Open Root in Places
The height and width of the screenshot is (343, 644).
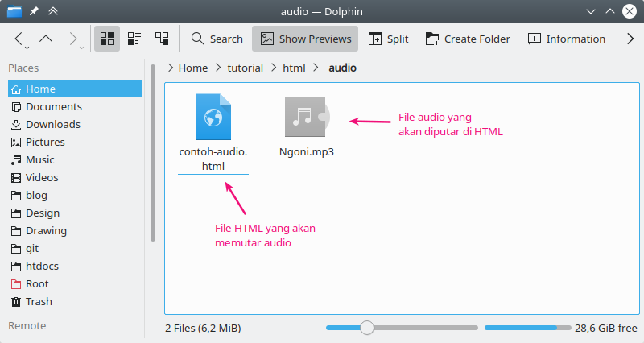coord(75,283)
